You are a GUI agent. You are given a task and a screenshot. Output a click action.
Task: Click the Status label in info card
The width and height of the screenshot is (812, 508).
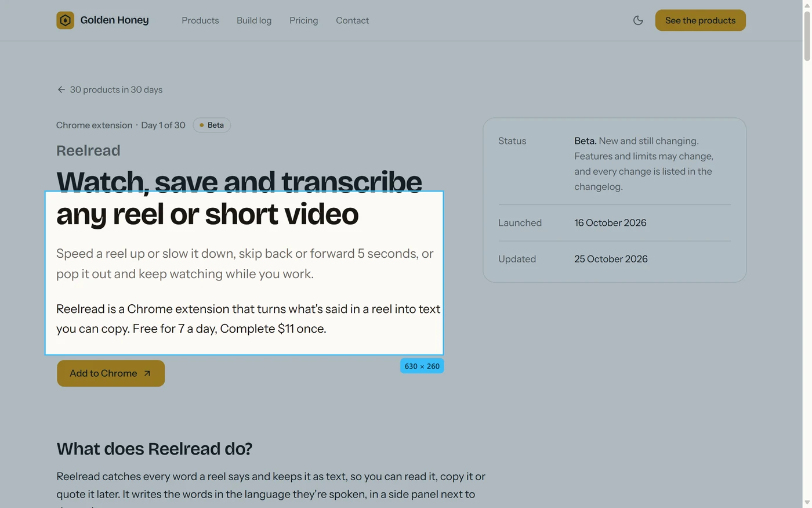click(x=512, y=141)
